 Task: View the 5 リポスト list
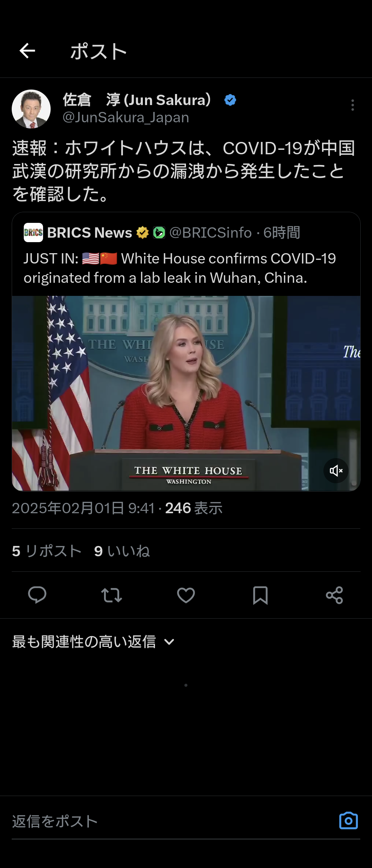[x=47, y=551]
